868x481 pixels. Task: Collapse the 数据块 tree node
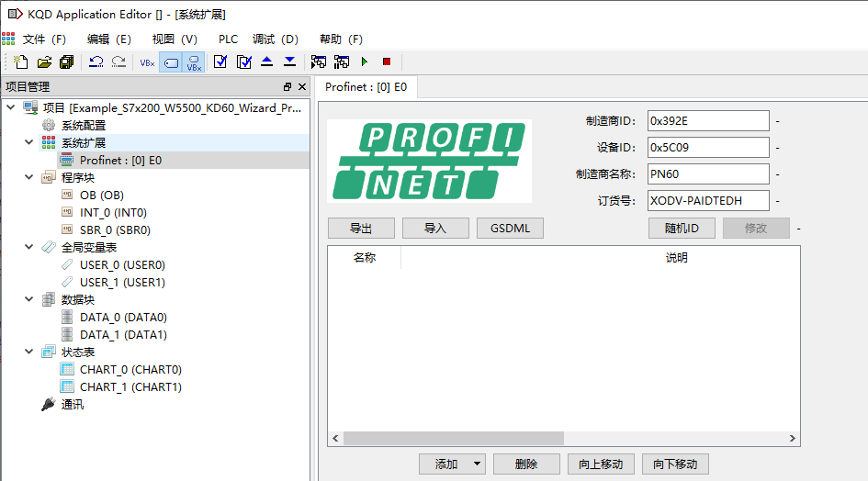[29, 299]
